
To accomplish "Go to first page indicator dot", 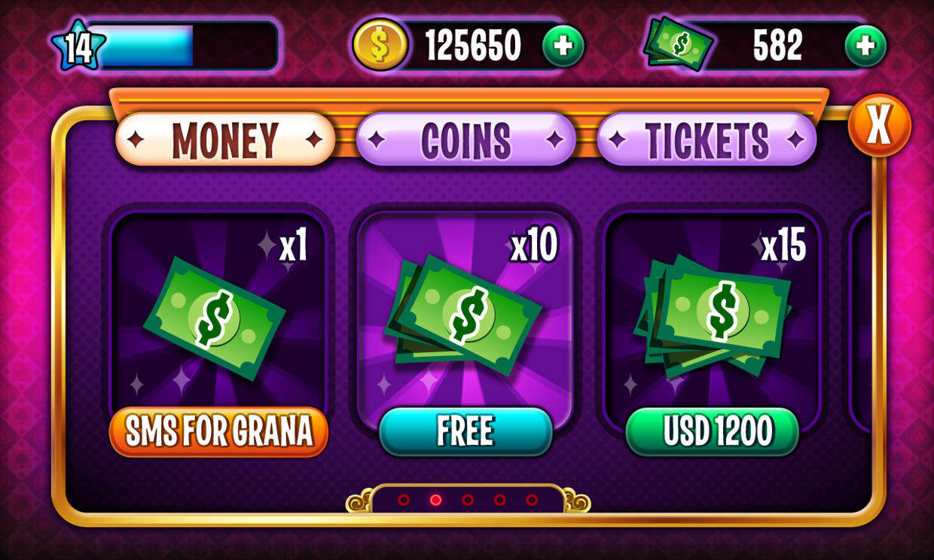I will click(404, 500).
